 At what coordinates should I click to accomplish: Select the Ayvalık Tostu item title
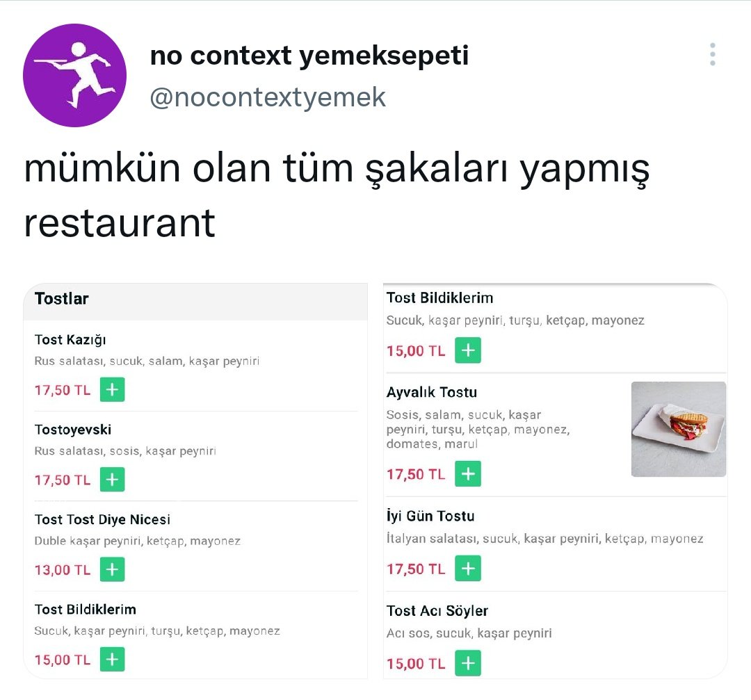[432, 393]
